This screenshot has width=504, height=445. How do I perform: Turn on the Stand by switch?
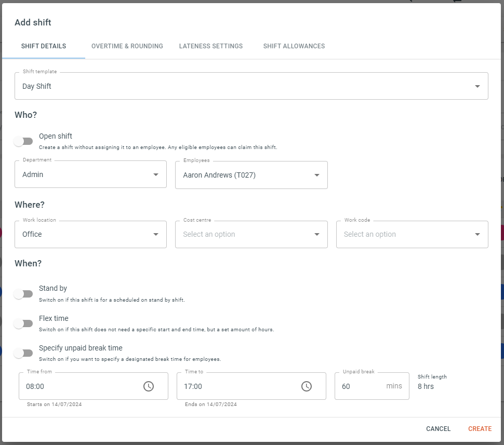coord(23,294)
